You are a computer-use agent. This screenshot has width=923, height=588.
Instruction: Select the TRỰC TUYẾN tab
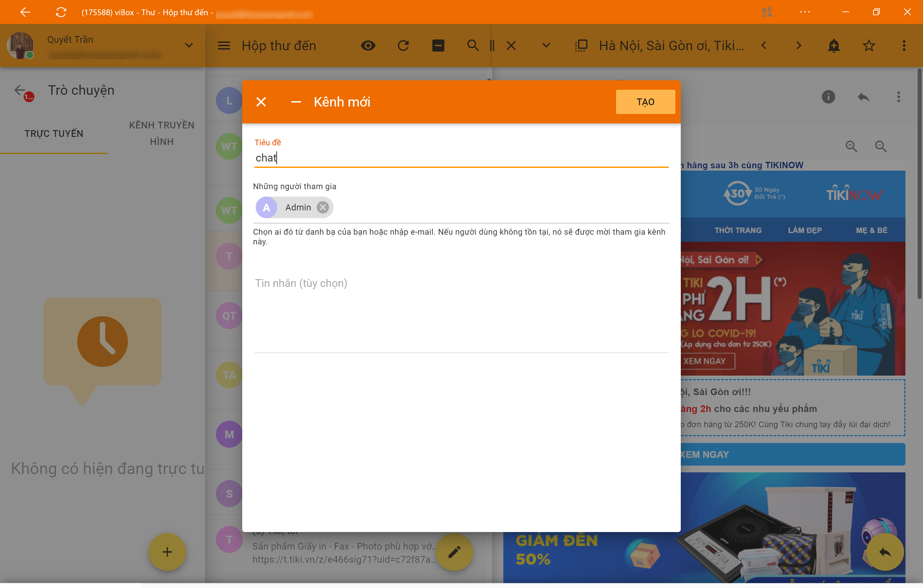point(54,133)
